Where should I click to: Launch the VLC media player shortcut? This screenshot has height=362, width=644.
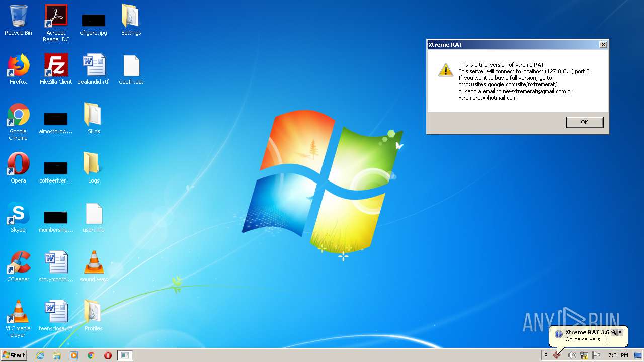(18, 319)
